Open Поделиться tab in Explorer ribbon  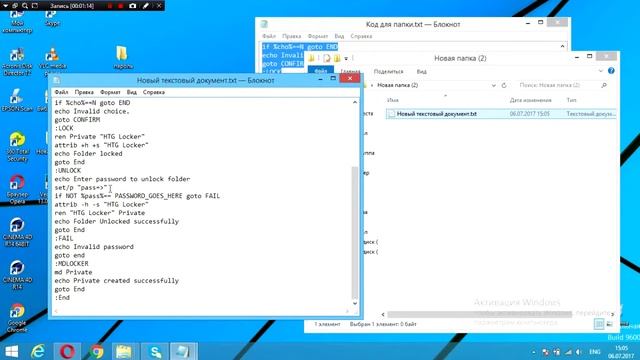(388, 71)
